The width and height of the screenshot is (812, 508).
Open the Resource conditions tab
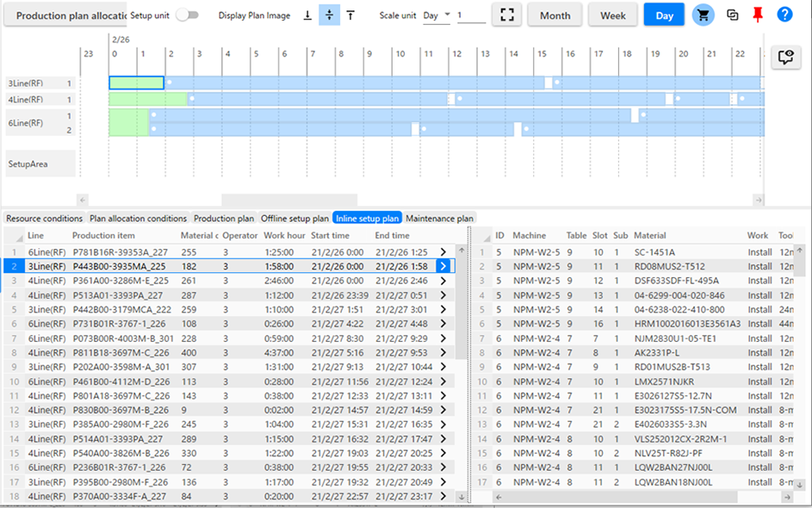(45, 219)
